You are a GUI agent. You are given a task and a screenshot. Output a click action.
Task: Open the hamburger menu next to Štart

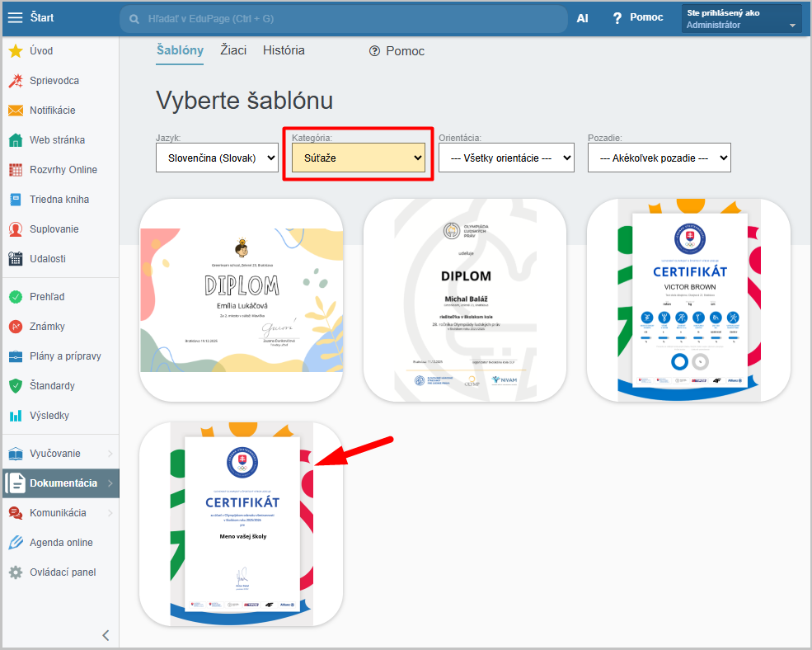pyautogui.click(x=16, y=18)
